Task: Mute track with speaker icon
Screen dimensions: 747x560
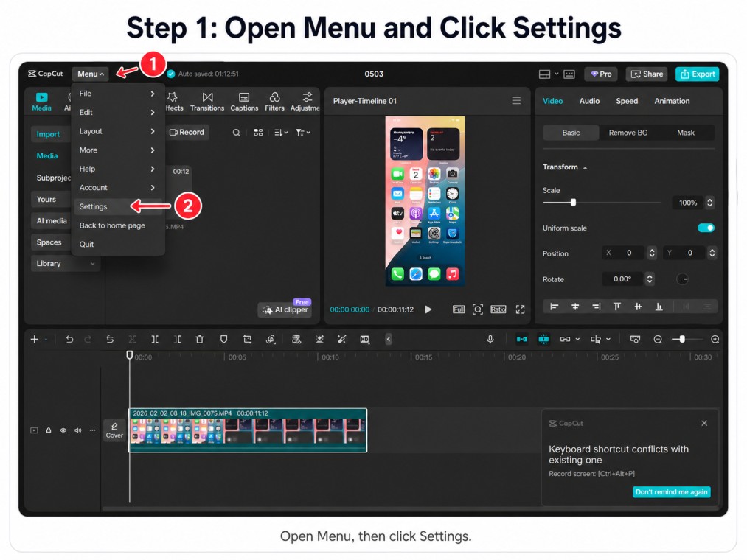Action: [77, 430]
